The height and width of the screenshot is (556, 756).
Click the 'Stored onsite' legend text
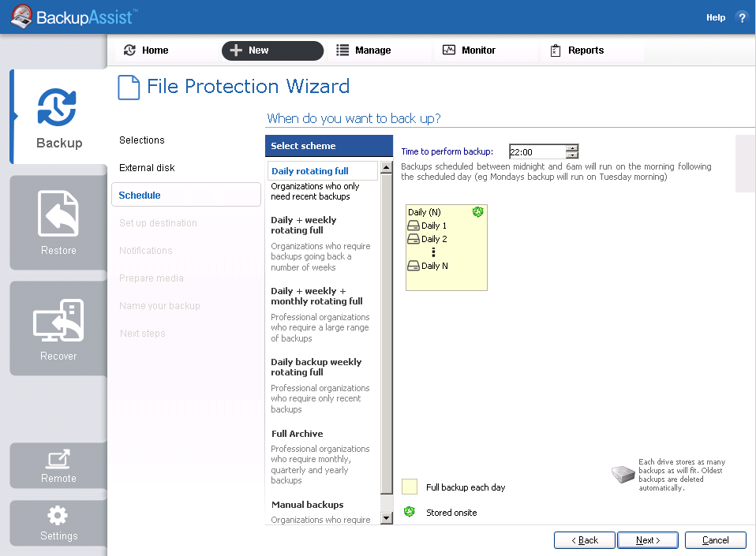pyautogui.click(x=451, y=513)
